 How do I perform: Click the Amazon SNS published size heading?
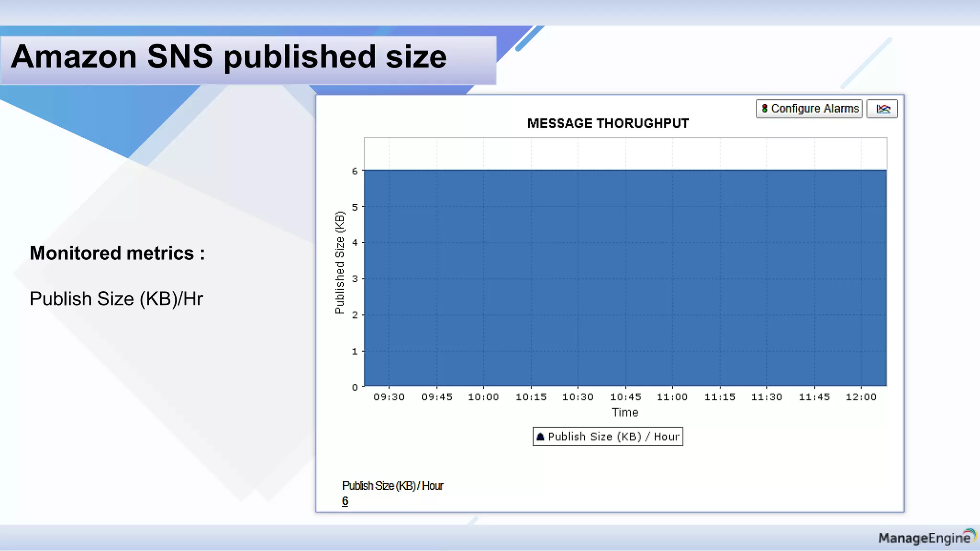229,57
